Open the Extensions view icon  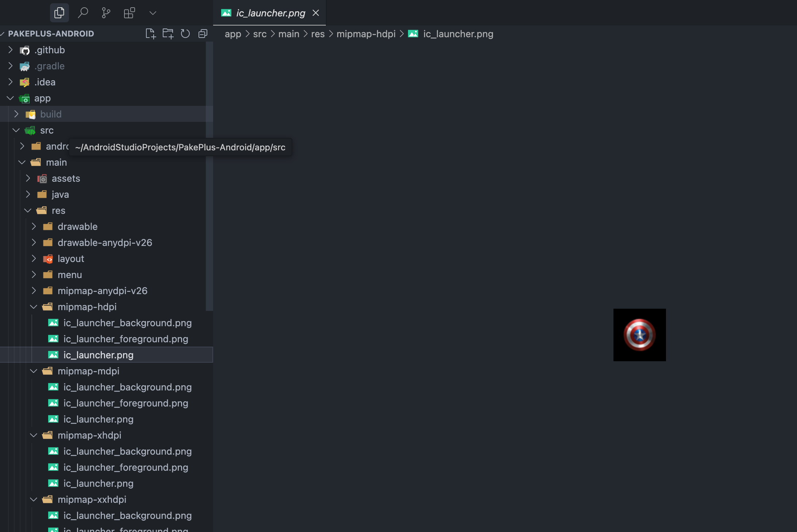pos(129,13)
